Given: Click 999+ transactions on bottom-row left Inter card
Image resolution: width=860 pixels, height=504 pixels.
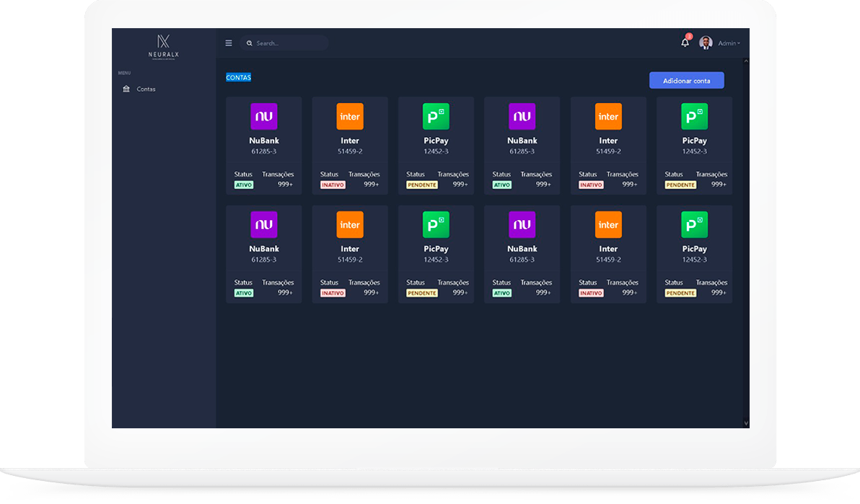Looking at the screenshot, I should click(372, 292).
